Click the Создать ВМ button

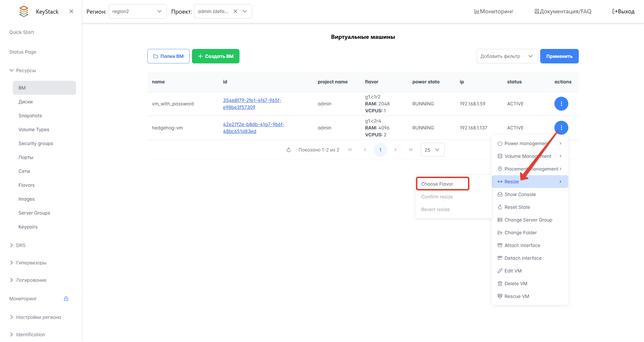[x=216, y=56]
